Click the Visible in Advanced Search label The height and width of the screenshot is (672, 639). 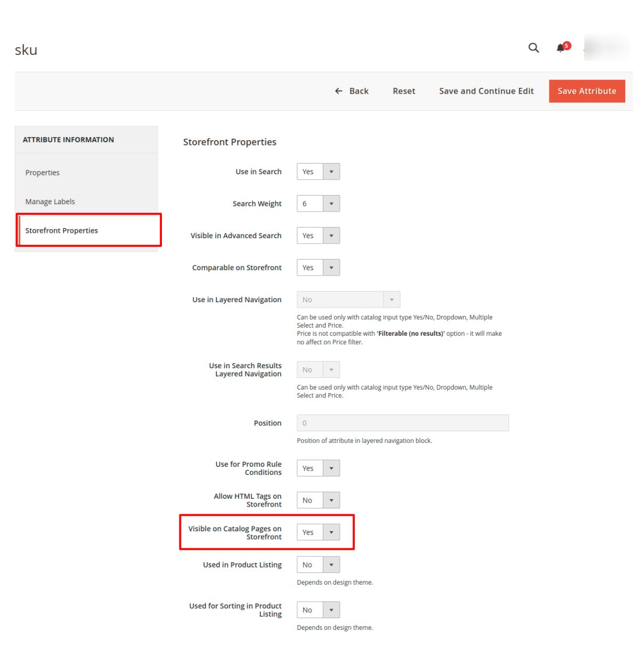click(x=236, y=236)
